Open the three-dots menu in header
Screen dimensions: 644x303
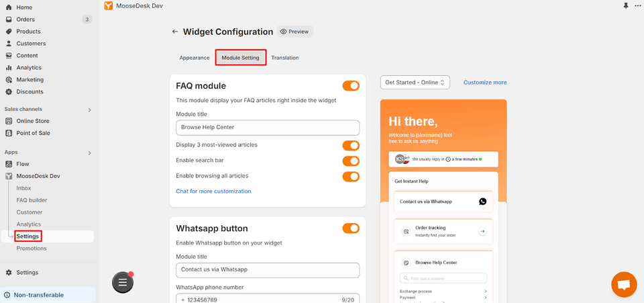click(x=637, y=6)
